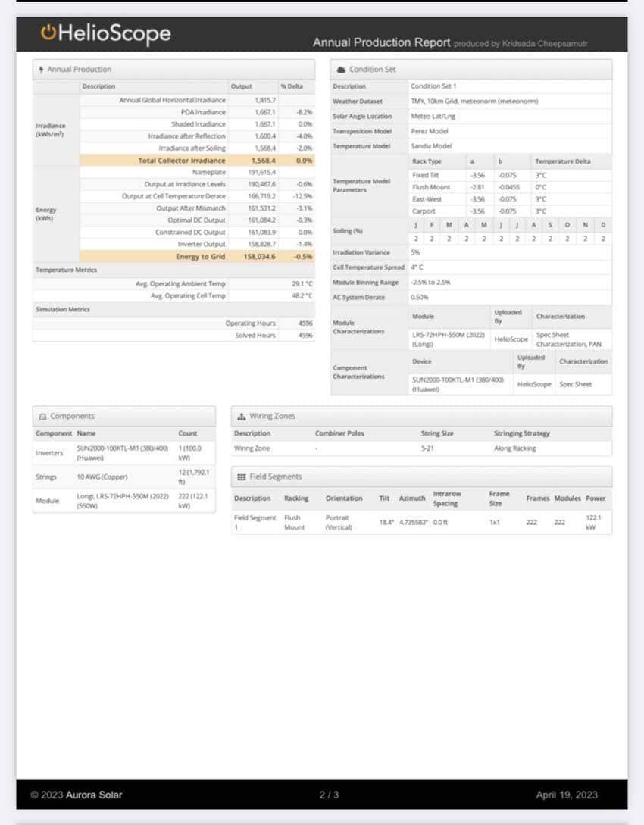Click the lightning bolt Annual Production icon
644x825 pixels.
tap(41, 70)
